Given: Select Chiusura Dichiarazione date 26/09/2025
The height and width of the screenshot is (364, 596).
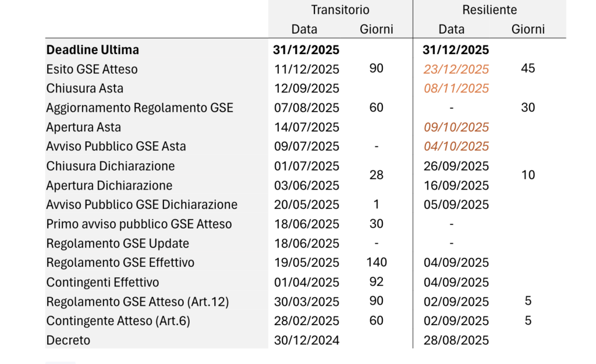Looking at the screenshot, I should tap(456, 166).
